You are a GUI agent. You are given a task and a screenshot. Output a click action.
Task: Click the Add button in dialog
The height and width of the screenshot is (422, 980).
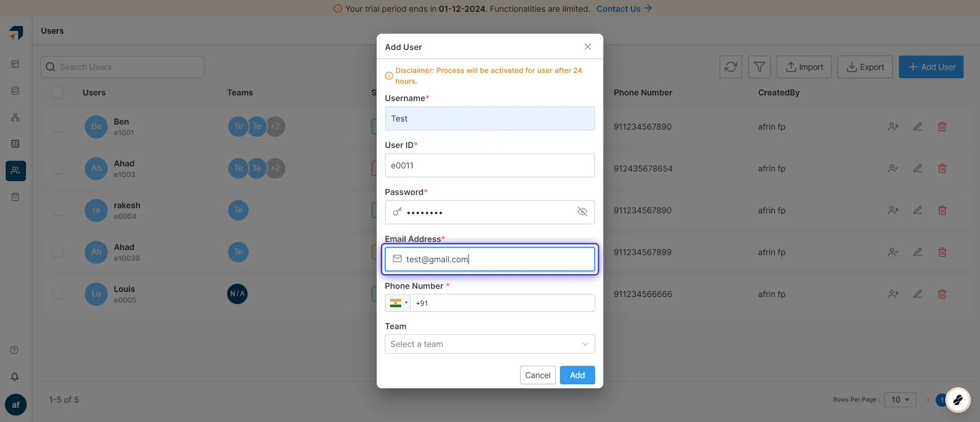pyautogui.click(x=577, y=375)
